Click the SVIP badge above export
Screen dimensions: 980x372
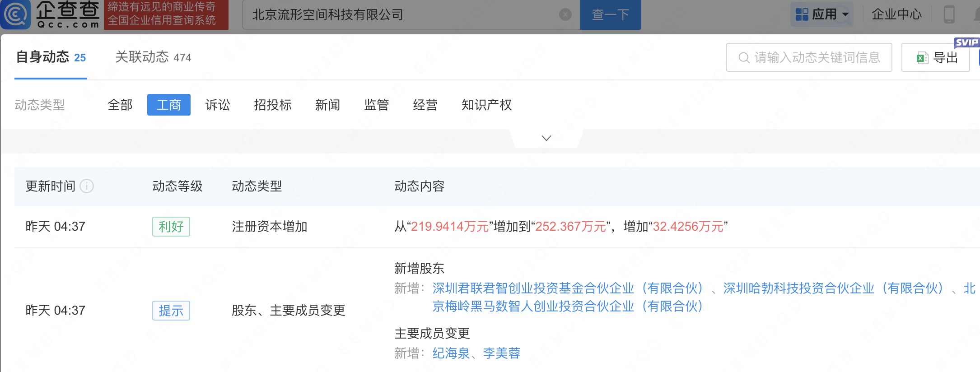(x=966, y=42)
